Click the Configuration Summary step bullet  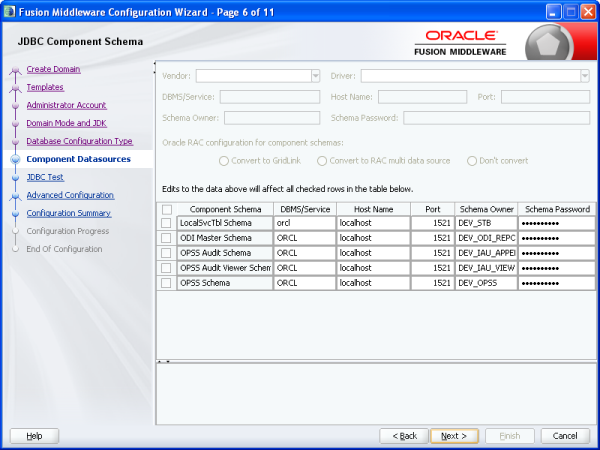(15, 214)
